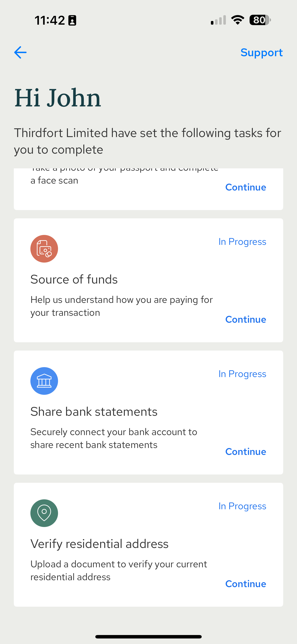Continue the Verify residential address task

tap(245, 584)
